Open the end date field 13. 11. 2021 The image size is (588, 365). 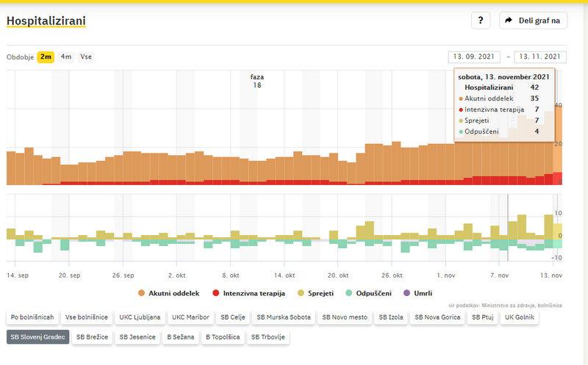click(x=540, y=57)
